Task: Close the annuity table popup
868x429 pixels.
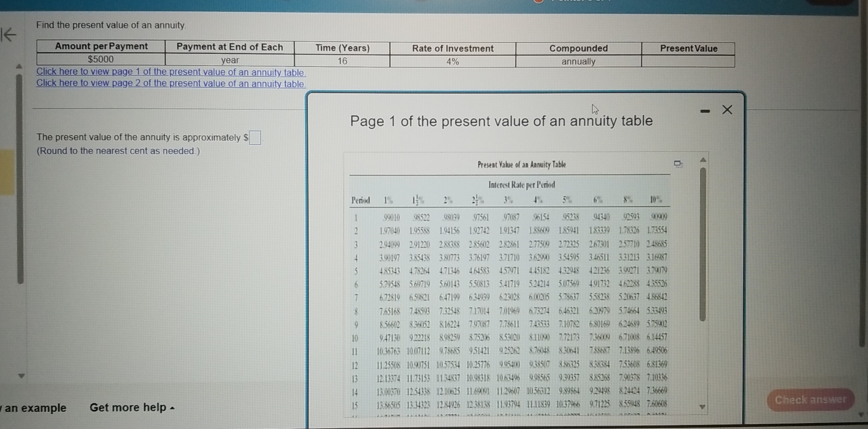Action: click(727, 110)
